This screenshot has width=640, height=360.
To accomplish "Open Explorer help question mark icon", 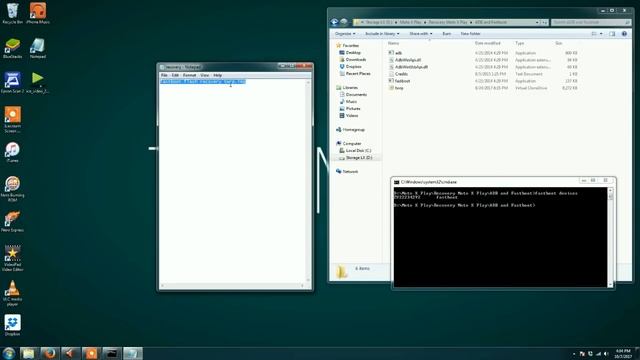I will click(x=624, y=34).
